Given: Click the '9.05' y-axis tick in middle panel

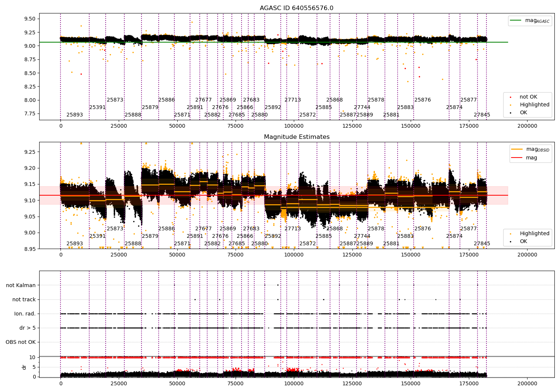Looking at the screenshot, I should (30, 217).
